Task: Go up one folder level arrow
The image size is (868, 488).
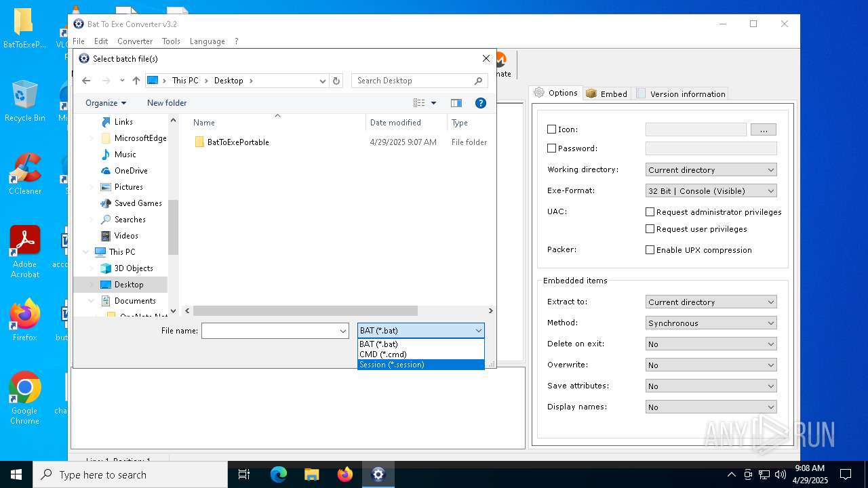Action: coord(136,81)
